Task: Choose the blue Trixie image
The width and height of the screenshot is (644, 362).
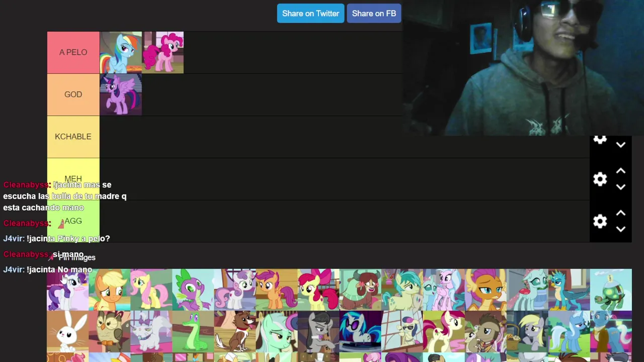Action: (x=569, y=331)
